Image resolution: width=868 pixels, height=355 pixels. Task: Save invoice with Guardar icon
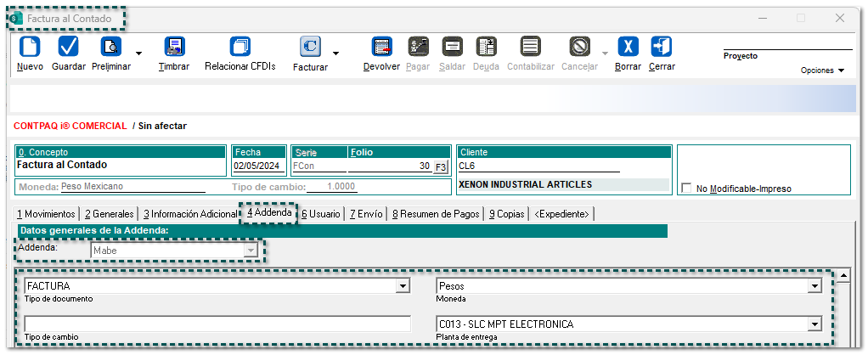pos(69,47)
